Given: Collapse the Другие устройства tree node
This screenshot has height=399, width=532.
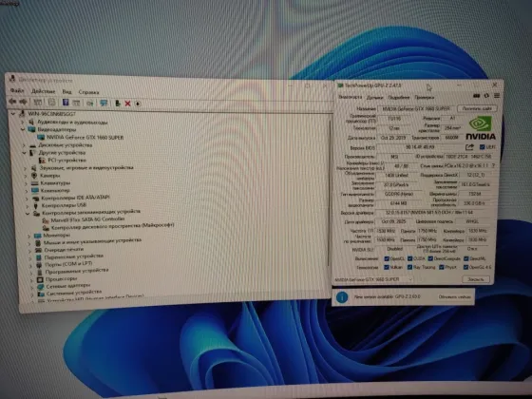Looking at the screenshot, I should click(x=24, y=153).
